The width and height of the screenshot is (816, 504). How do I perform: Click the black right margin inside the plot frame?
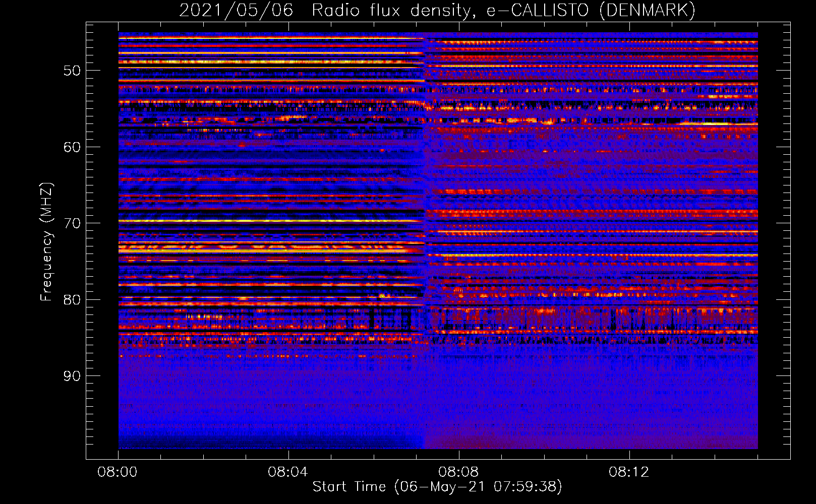(774, 242)
